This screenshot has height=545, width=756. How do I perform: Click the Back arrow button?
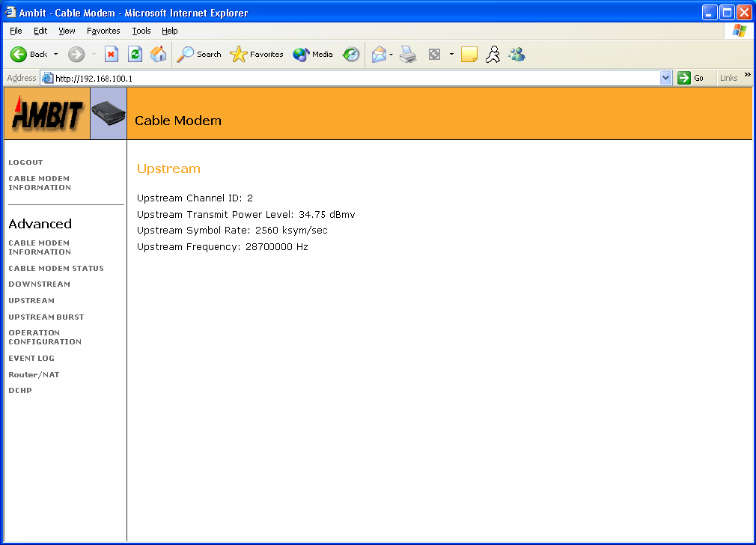point(29,55)
